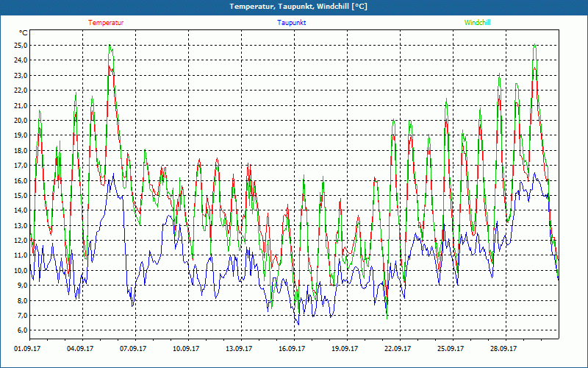Click the 7,0 y-axis value

pyautogui.click(x=23, y=316)
